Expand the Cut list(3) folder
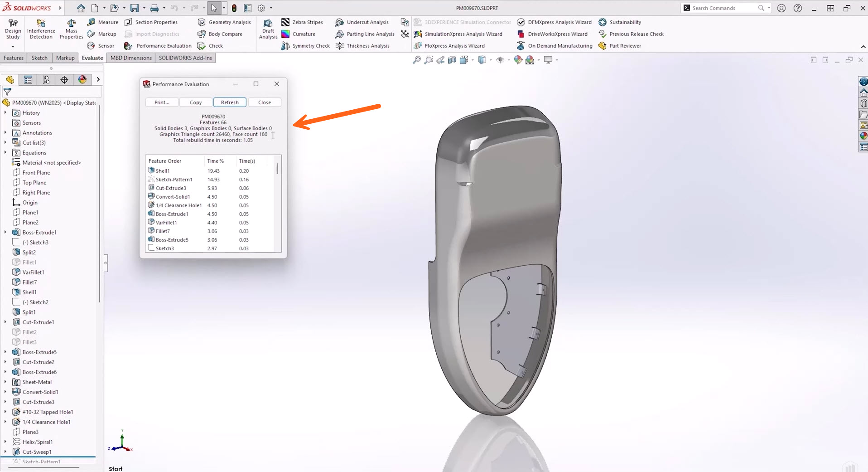This screenshot has height=472, width=868. point(5,143)
